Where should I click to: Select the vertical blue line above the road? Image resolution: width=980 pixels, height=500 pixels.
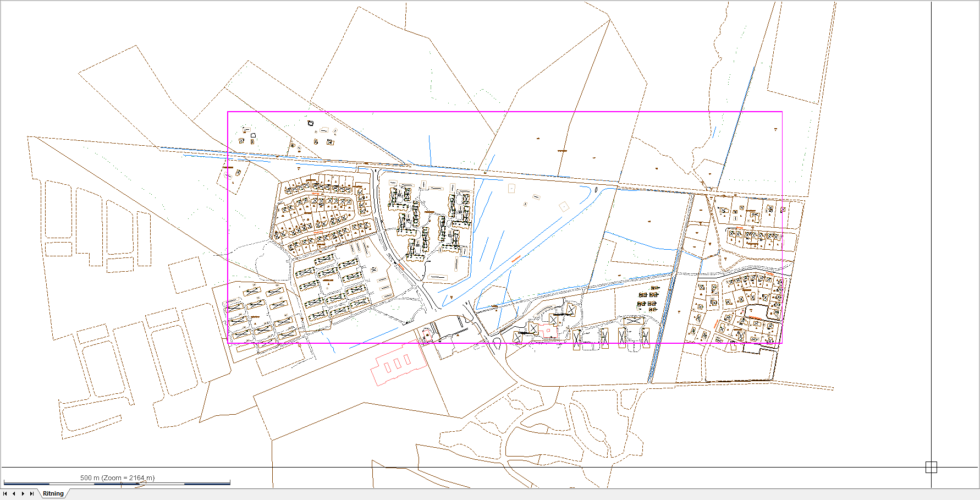coord(430,150)
